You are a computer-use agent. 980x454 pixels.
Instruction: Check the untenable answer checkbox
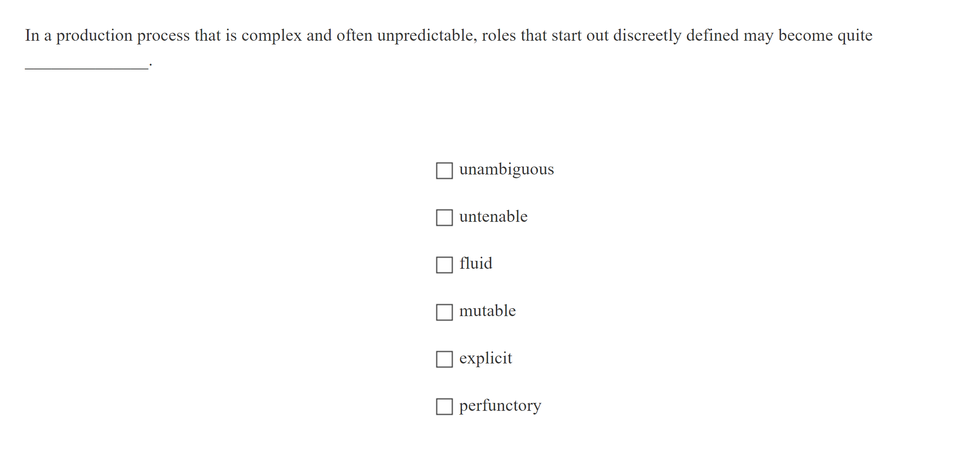(444, 218)
